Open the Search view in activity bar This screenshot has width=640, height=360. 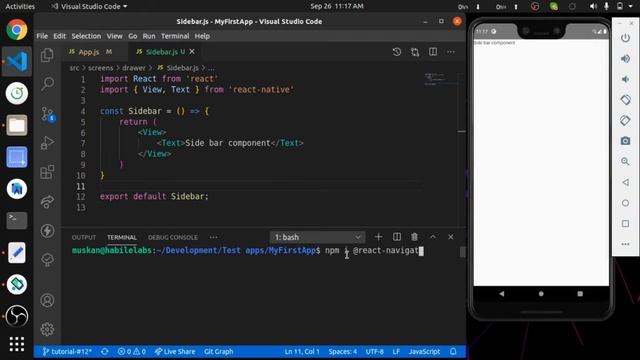[x=47, y=84]
